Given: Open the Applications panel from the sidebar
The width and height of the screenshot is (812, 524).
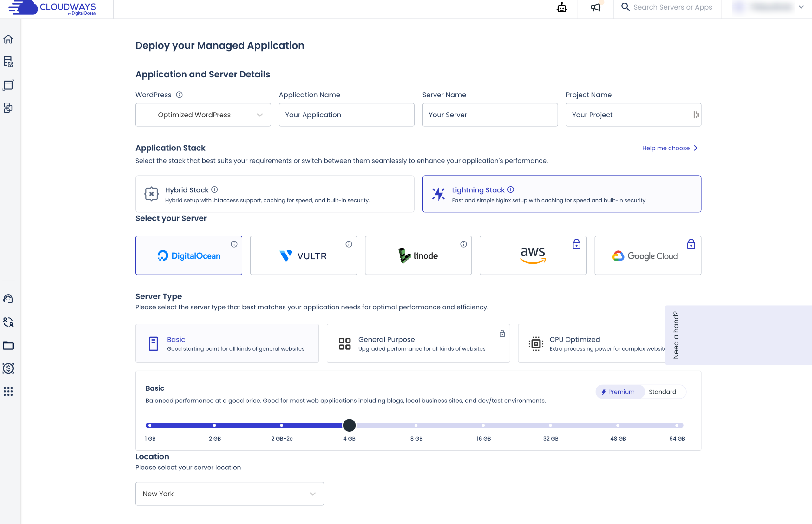Looking at the screenshot, I should (8, 85).
